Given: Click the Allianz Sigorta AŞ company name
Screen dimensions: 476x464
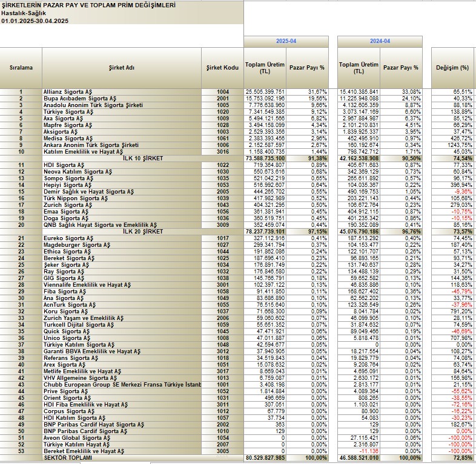Looking at the screenshot, I should coord(68,92).
